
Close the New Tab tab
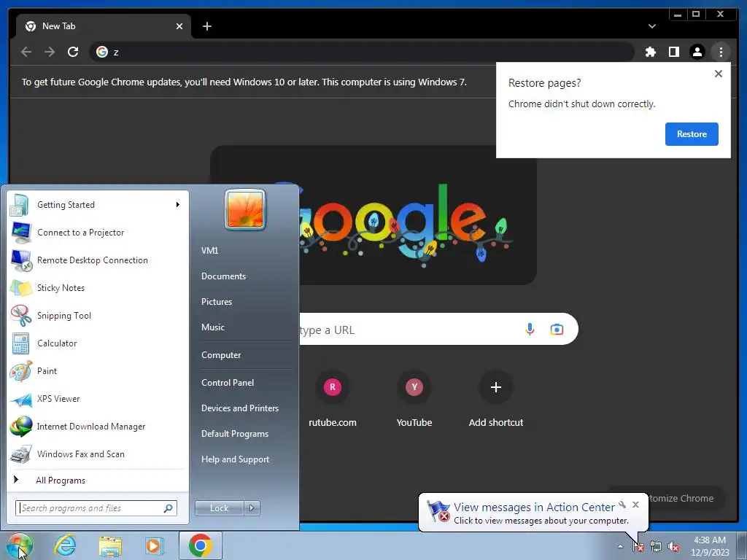[x=179, y=26]
